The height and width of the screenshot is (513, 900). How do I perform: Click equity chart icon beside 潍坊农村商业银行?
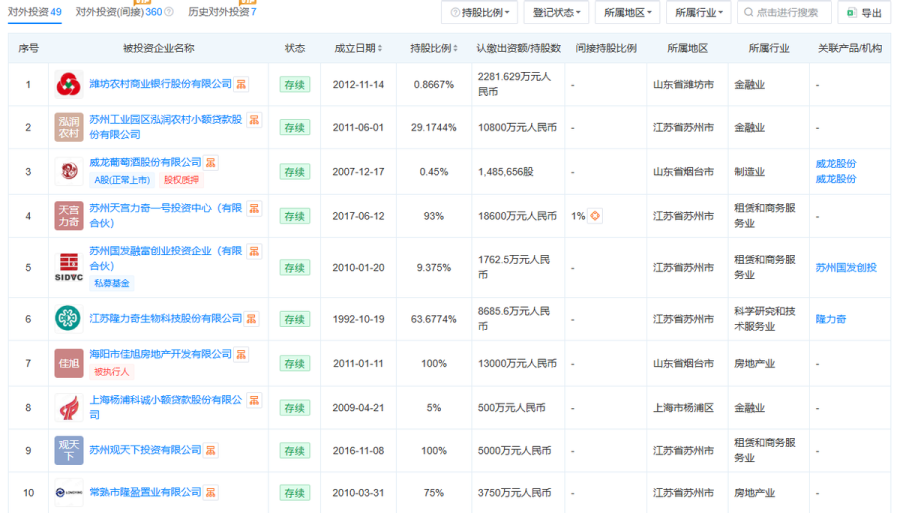point(242,84)
